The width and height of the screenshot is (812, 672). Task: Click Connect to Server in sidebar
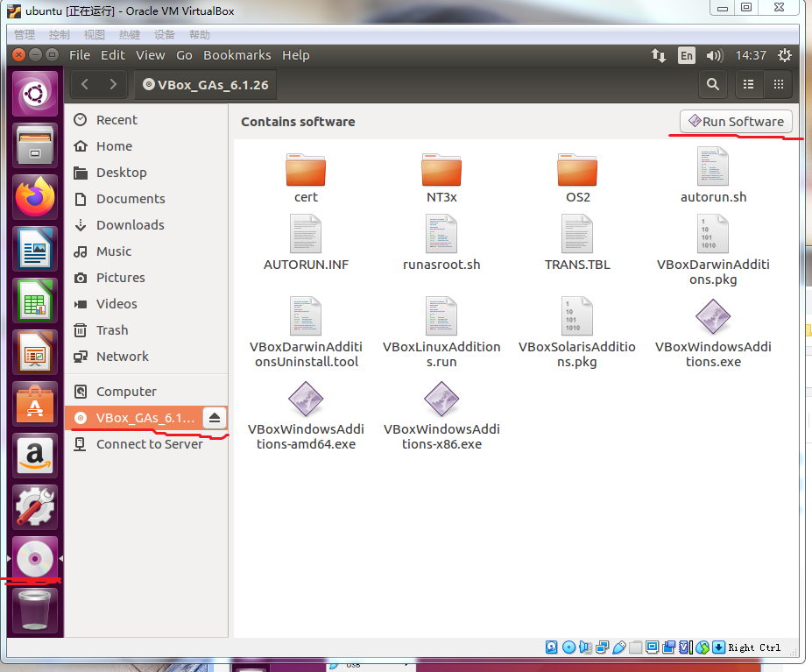pos(146,444)
